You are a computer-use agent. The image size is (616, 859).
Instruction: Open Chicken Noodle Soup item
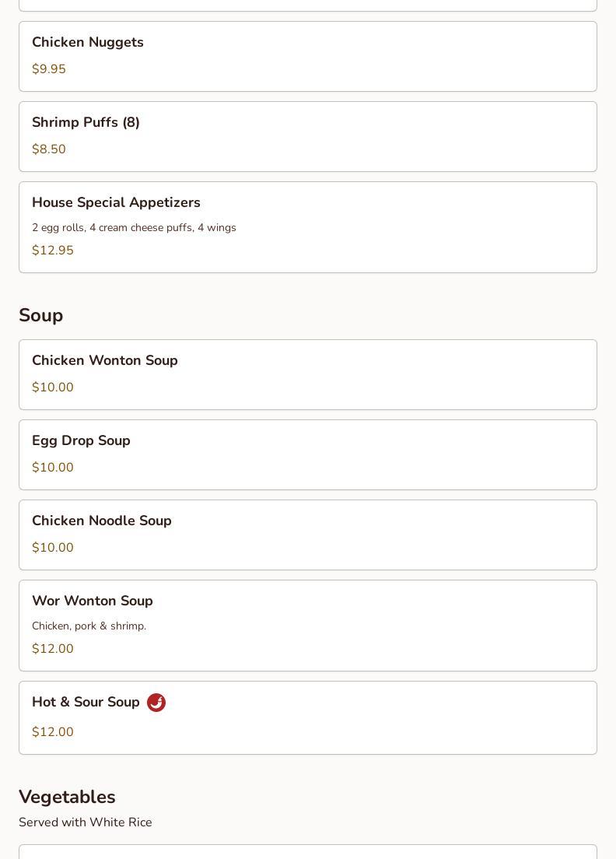(x=102, y=521)
